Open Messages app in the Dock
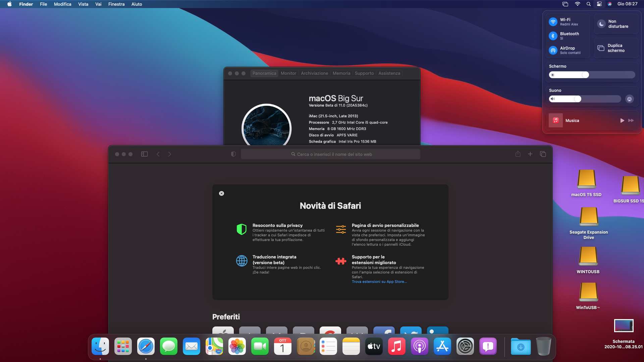Screen dimensions: 644x362 point(169,346)
